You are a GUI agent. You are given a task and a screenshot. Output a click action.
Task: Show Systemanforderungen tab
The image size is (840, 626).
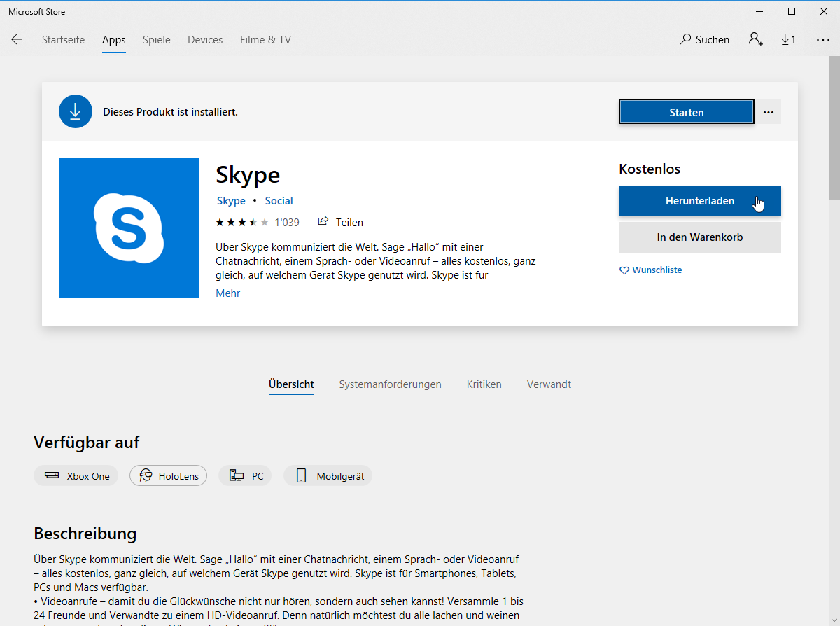(390, 384)
